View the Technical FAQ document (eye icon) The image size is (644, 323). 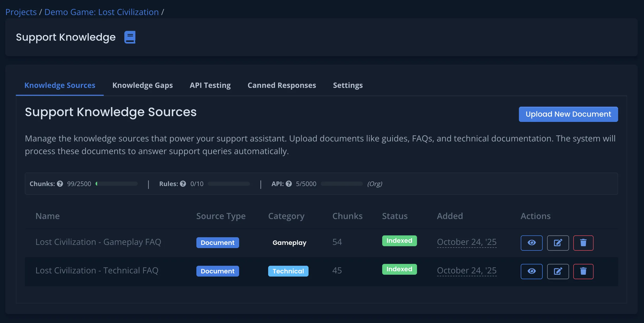pyautogui.click(x=531, y=271)
